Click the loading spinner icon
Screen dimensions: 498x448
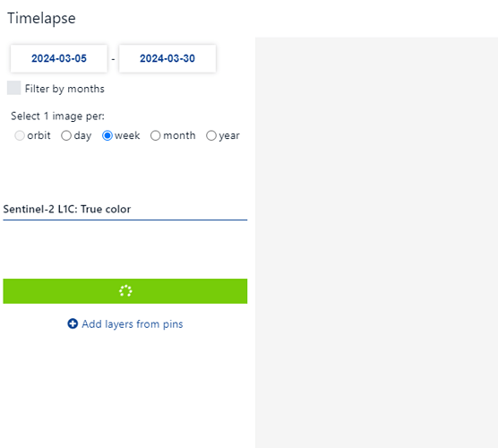pyautogui.click(x=125, y=290)
